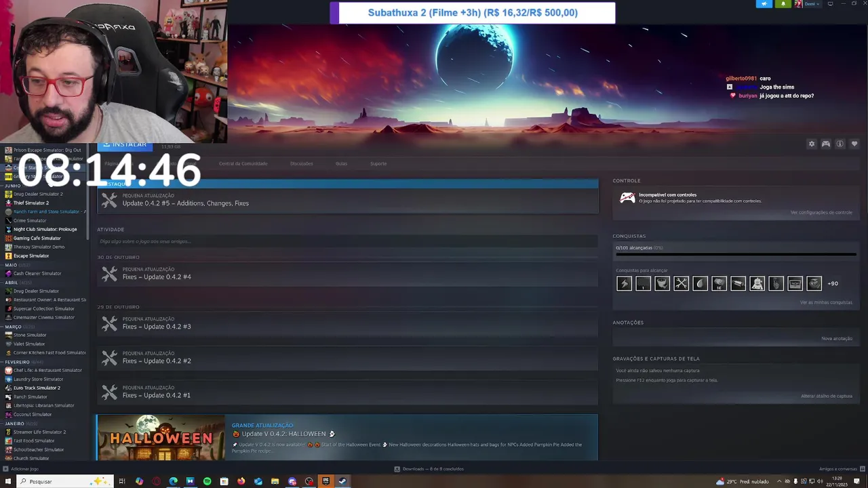This screenshot has height=488, width=868.
Task: Select Gaming Cafe Simulator in library
Action: (37, 238)
